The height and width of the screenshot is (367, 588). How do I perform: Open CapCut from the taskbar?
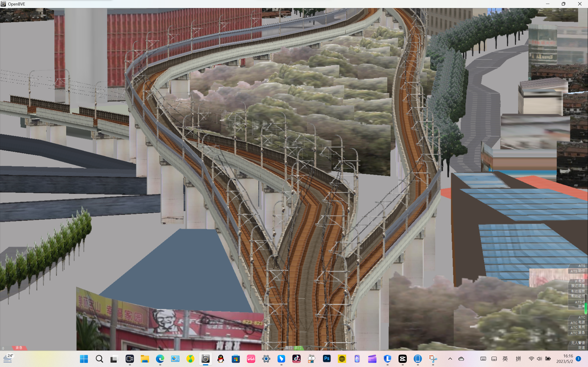click(x=402, y=359)
